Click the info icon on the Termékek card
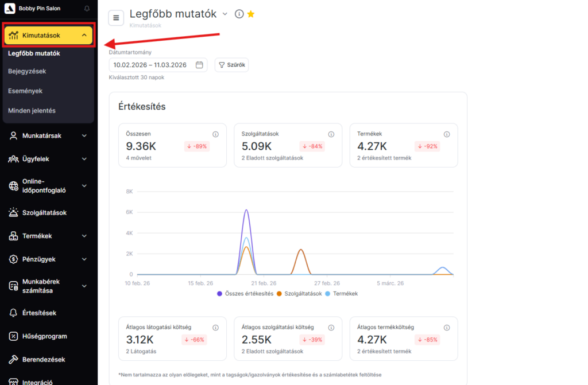The width and height of the screenshot is (588, 385). pos(447,134)
